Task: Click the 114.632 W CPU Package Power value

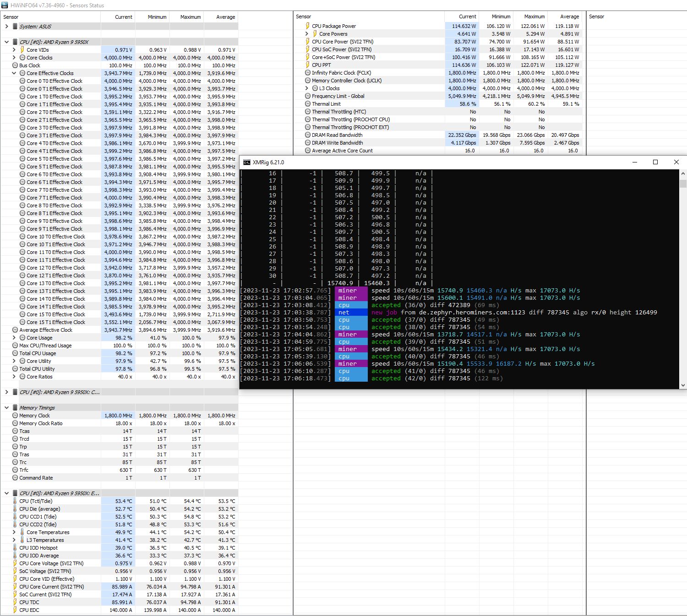Action: (464, 26)
